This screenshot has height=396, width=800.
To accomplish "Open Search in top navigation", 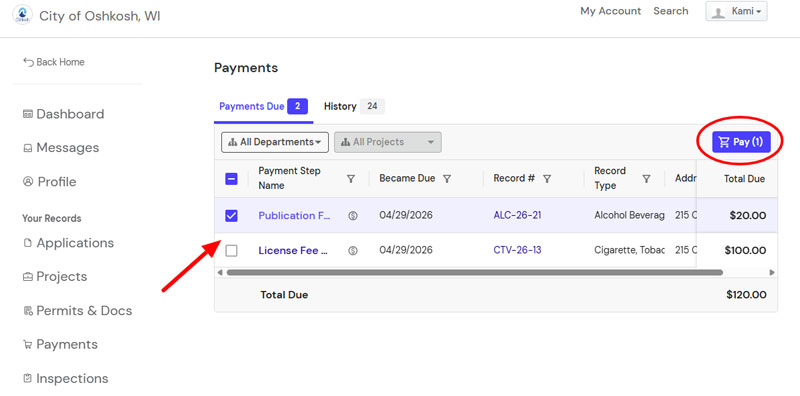I will click(670, 11).
